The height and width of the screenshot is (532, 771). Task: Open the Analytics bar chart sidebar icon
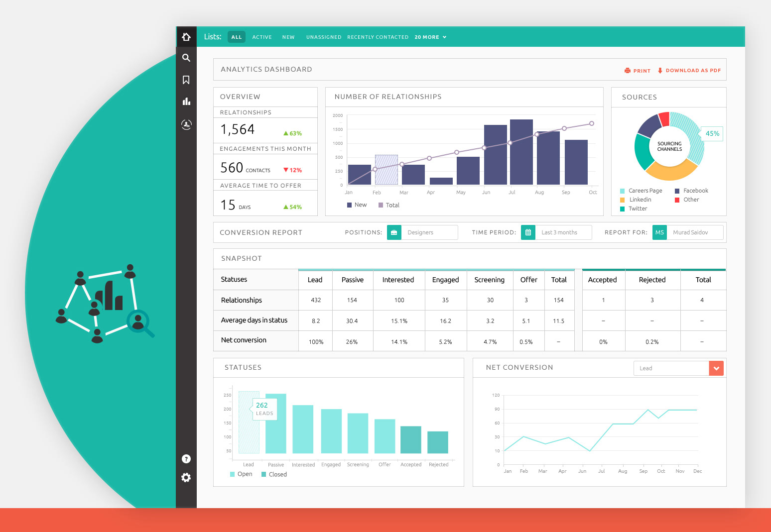pyautogui.click(x=186, y=102)
